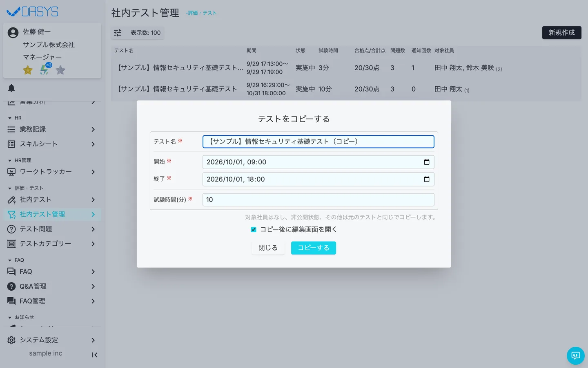
Task: Open notifications bell icon
Action: pyautogui.click(x=11, y=88)
